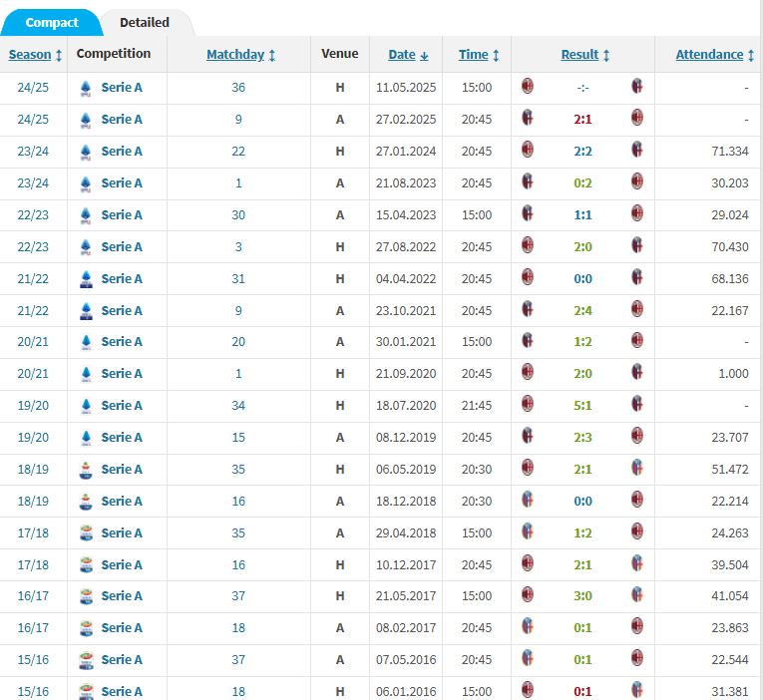
Task: Open the Serie A link in the 18.12.2018 row
Action: tap(122, 502)
